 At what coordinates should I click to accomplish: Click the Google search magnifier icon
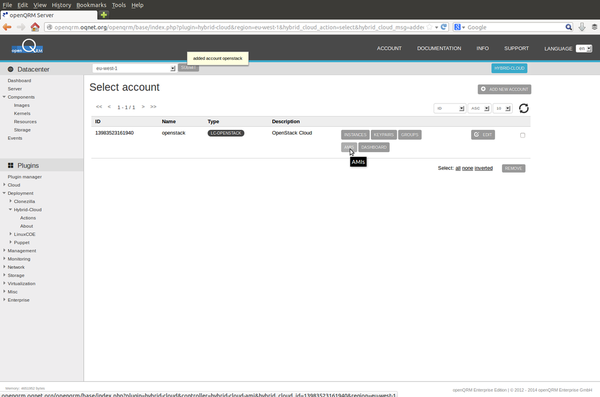coord(569,27)
